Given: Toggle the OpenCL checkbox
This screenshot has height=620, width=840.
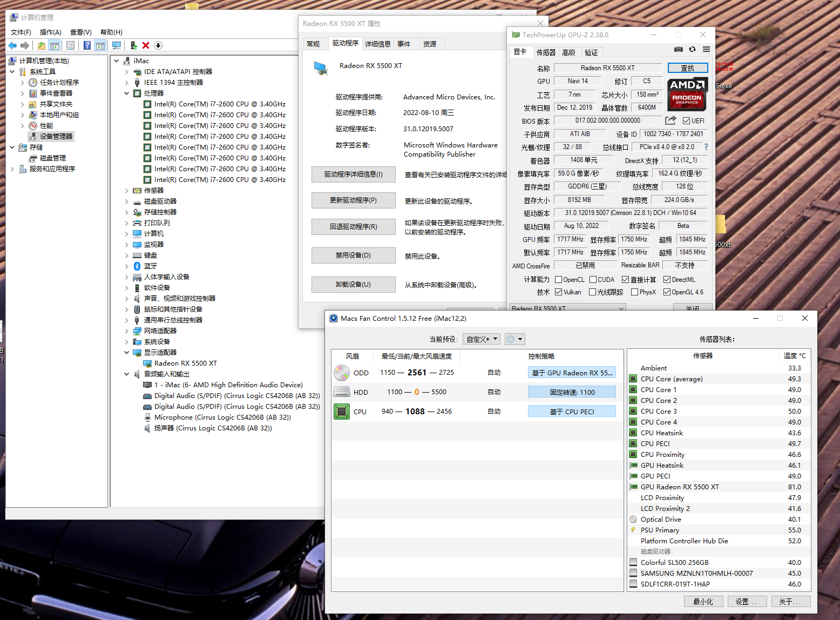Looking at the screenshot, I should coord(558,280).
